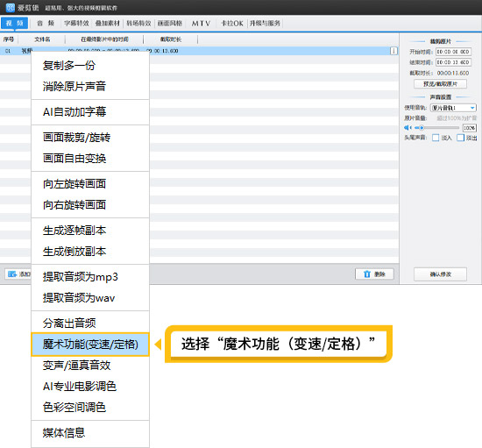The height and width of the screenshot is (448, 482).
Task: Choose 向右旋转画面 menu entry
Action: (90, 205)
